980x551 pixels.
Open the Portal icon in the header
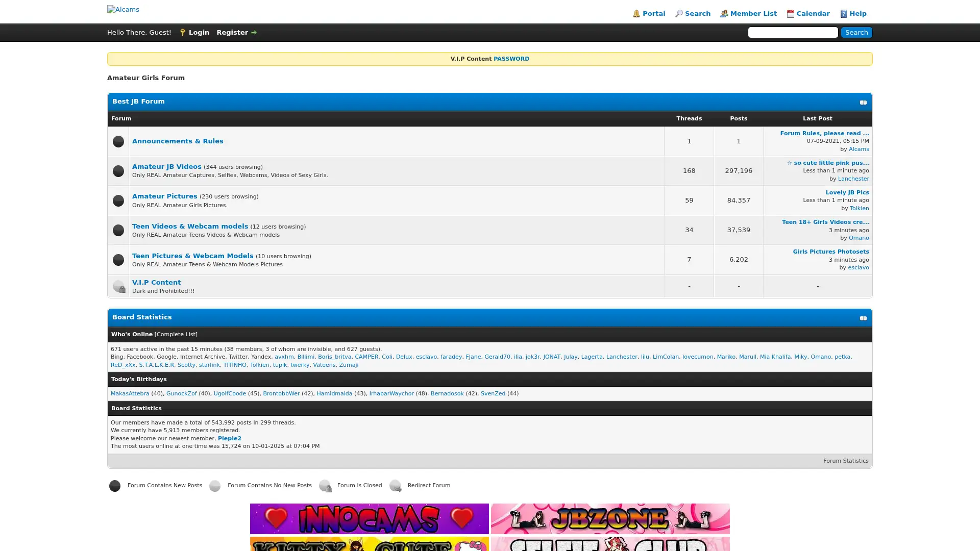[x=635, y=13]
